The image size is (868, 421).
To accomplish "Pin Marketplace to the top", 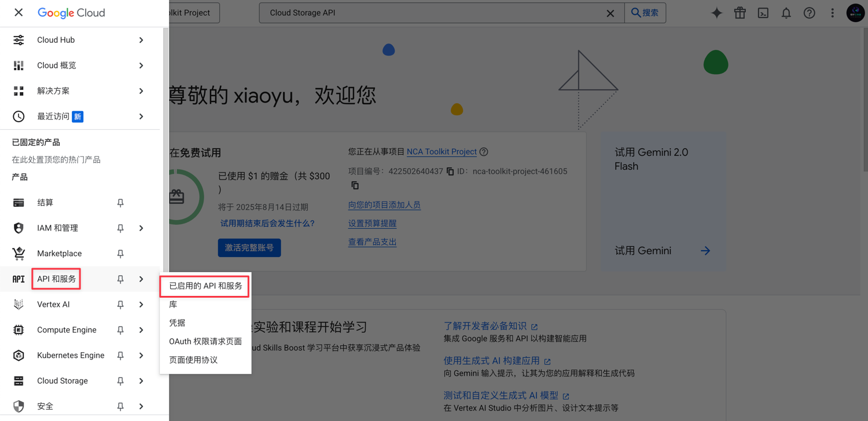I will tap(120, 254).
